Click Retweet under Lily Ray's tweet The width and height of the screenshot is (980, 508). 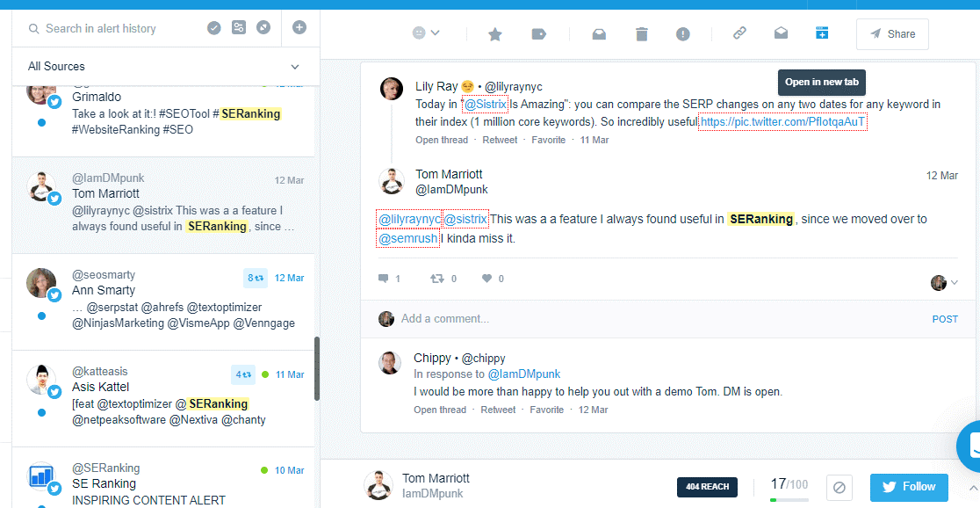pyautogui.click(x=500, y=140)
